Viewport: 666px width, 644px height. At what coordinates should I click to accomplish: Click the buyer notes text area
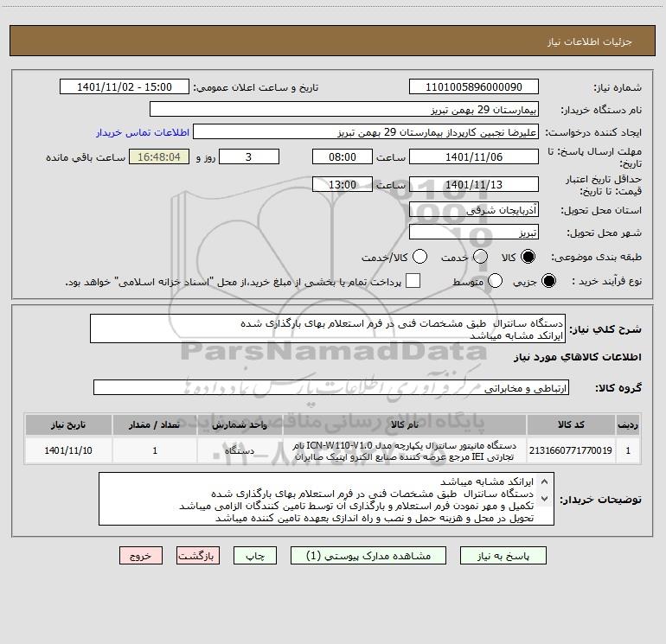tap(326, 500)
